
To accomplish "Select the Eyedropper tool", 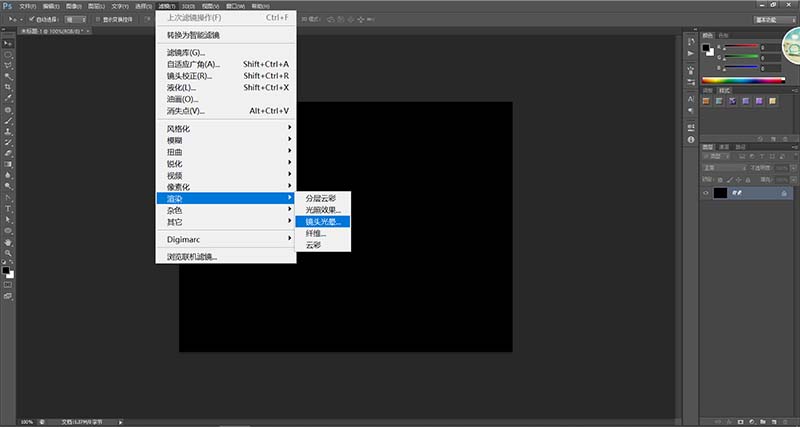I will tap(8, 98).
